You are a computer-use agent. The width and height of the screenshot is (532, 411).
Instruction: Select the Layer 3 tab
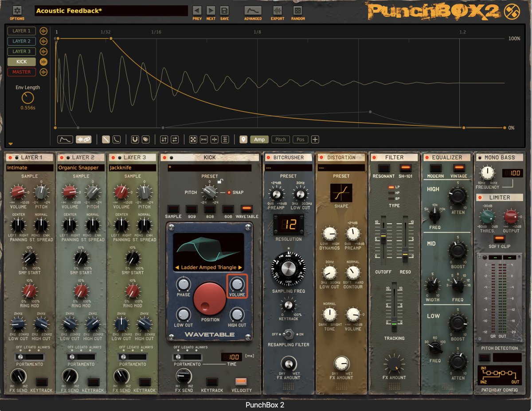tap(22, 51)
